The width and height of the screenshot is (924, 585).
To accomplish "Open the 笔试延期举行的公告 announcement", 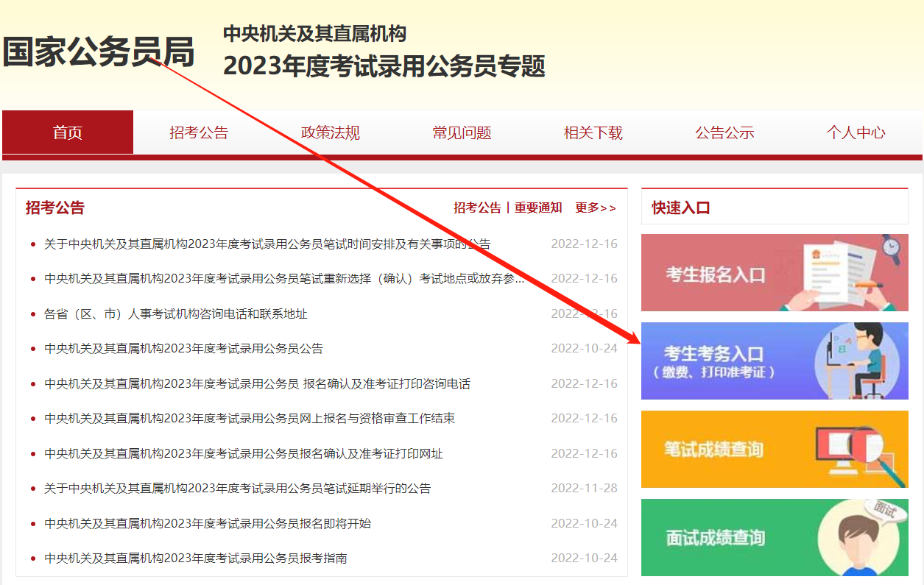I will point(244,487).
